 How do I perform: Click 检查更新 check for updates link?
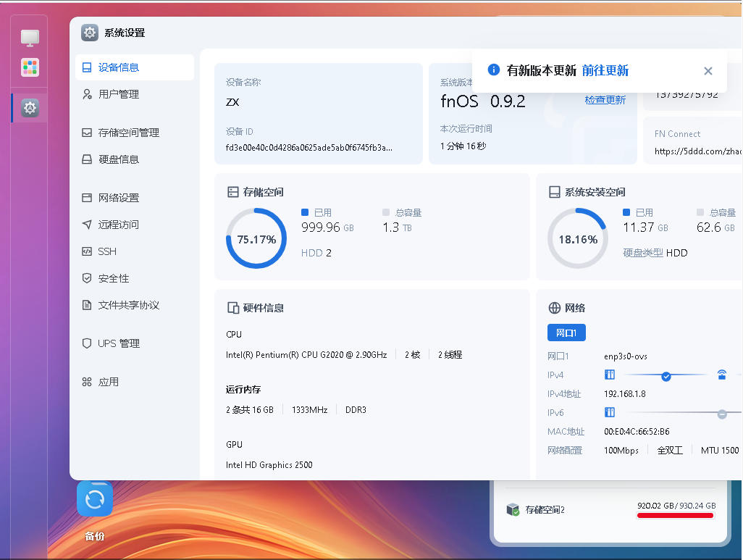[x=605, y=100]
